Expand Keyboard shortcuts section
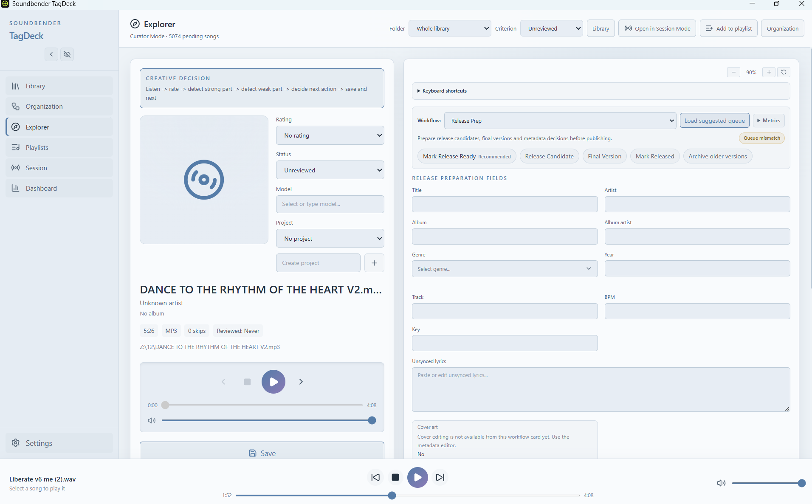 [601, 91]
